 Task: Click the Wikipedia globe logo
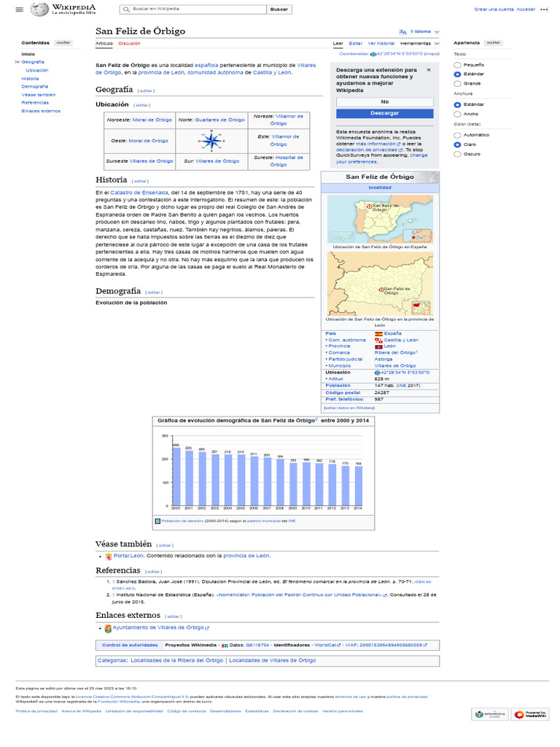(39, 9)
